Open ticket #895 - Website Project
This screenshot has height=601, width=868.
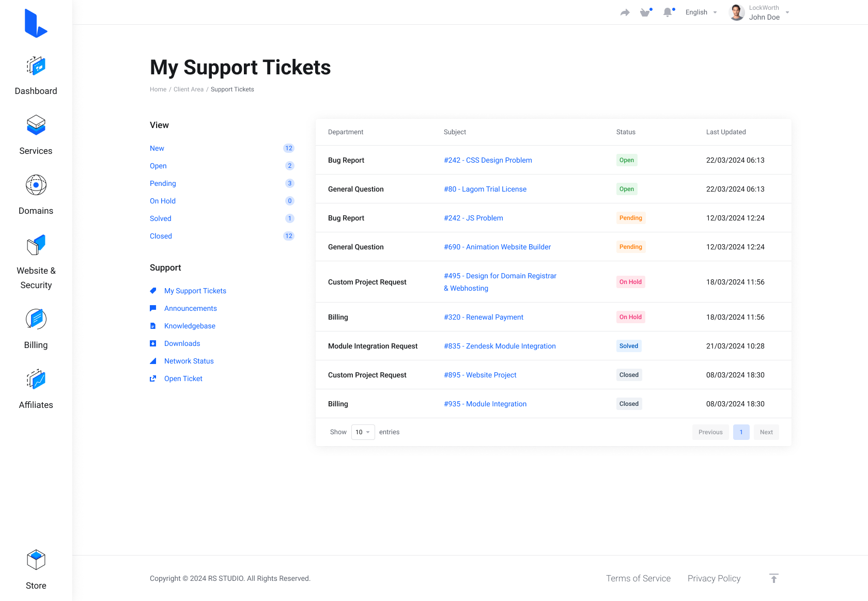click(x=480, y=375)
